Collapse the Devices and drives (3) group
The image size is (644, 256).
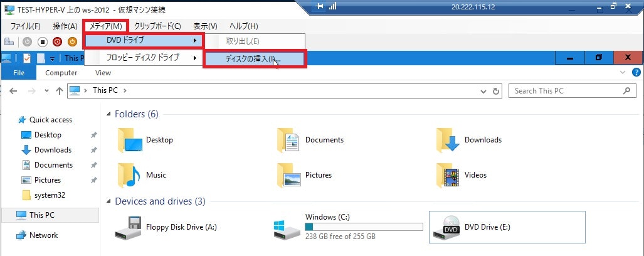point(108,201)
